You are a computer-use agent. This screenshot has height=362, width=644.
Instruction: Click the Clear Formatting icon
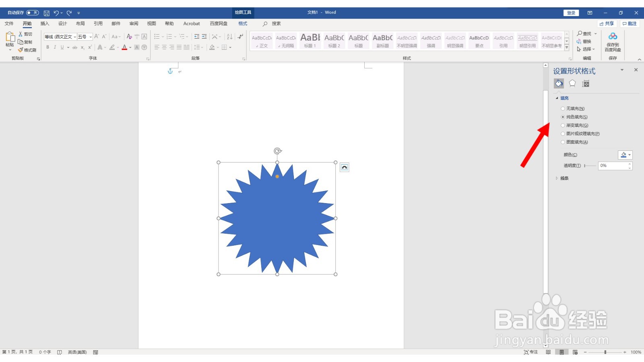point(129,37)
